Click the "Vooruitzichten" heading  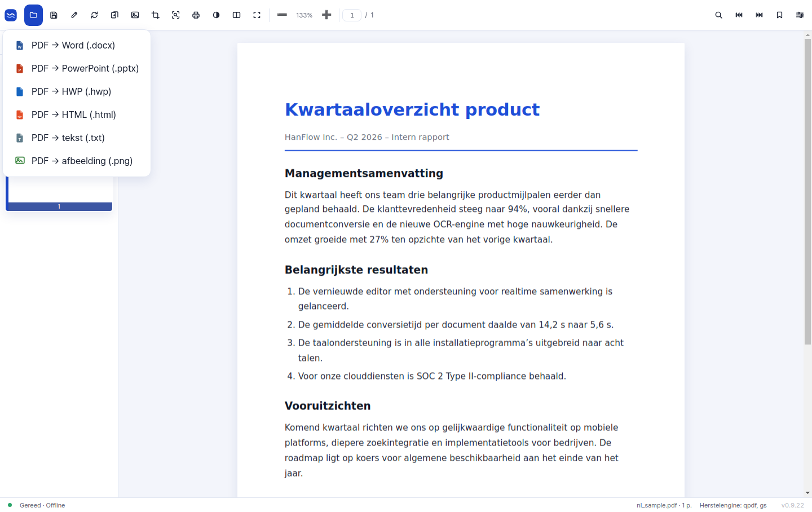coord(328,406)
